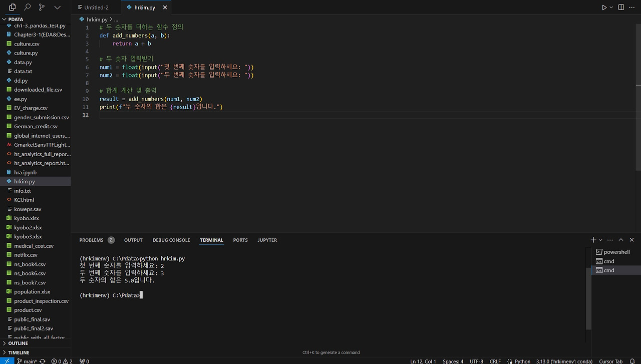
Task: Open the JUPYTER panel tab
Action: [x=267, y=240]
